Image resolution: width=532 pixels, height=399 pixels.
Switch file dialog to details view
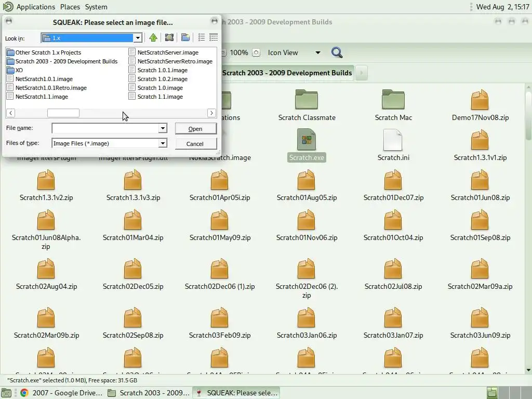click(x=214, y=37)
